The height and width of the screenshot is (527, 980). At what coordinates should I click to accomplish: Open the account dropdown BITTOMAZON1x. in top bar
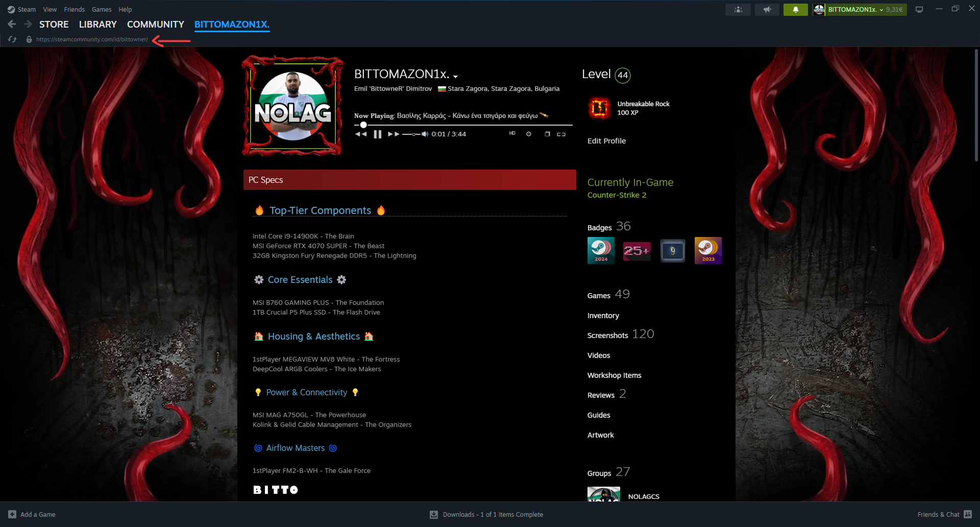[x=855, y=9]
